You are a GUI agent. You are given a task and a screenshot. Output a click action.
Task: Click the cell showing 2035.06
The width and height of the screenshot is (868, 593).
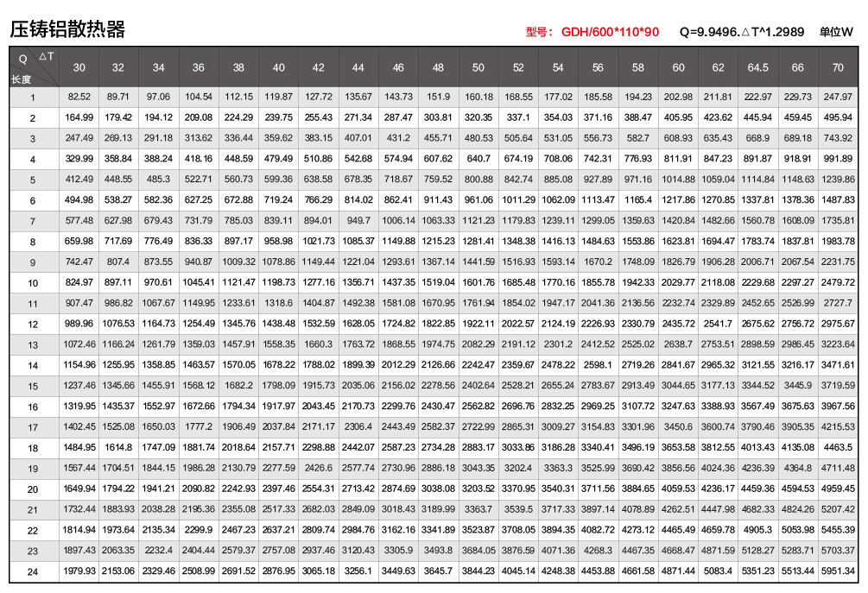coord(358,386)
